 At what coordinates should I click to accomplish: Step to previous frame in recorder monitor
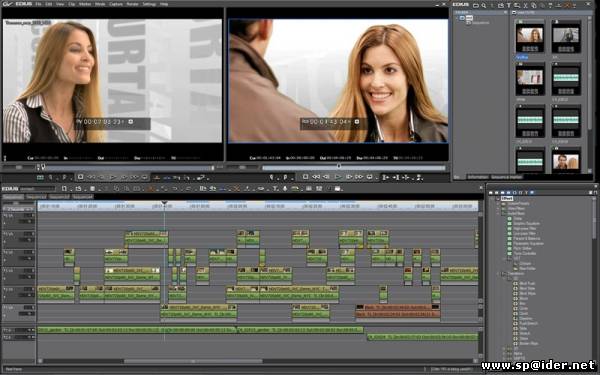326,177
